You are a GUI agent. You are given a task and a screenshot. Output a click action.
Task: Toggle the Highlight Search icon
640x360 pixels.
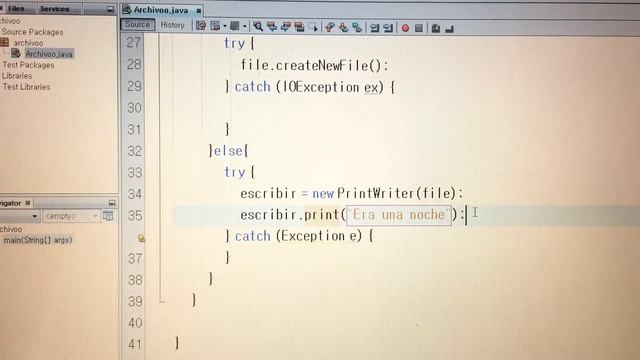pos(299,27)
